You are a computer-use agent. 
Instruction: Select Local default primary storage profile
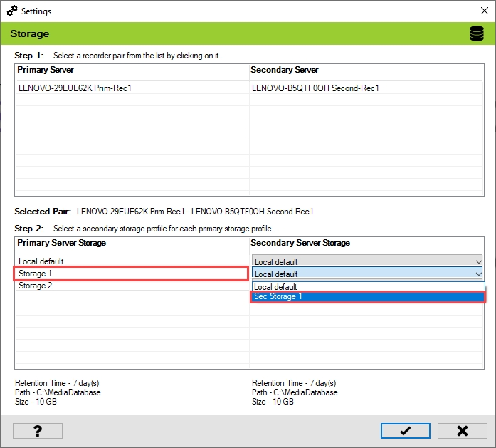click(x=41, y=261)
